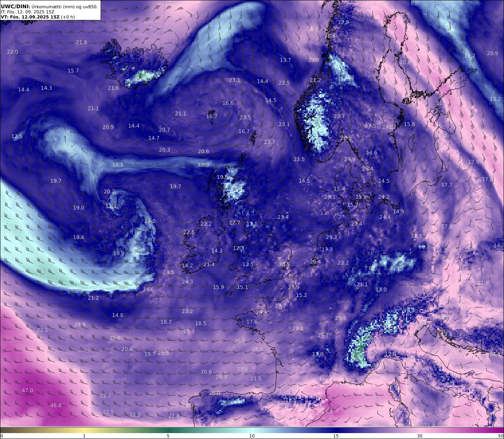Click the 47.0 value on the map
This screenshot has width=504, height=439.
(x=28, y=391)
